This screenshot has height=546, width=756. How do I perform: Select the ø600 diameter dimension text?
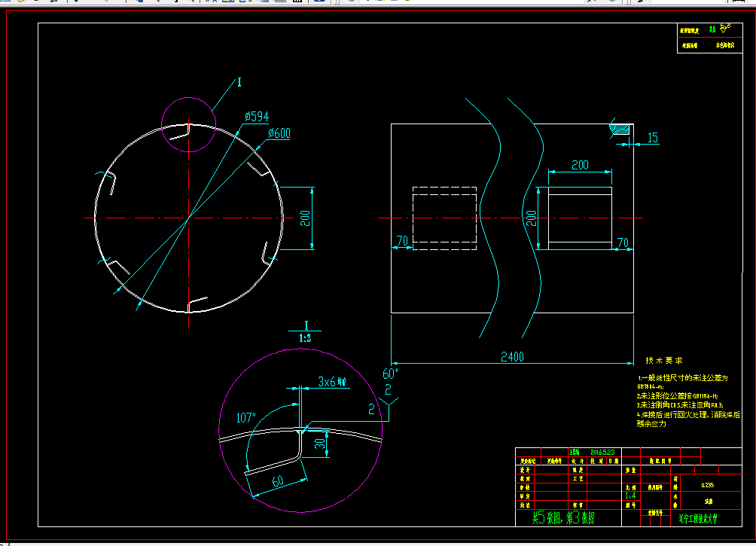[x=279, y=133]
